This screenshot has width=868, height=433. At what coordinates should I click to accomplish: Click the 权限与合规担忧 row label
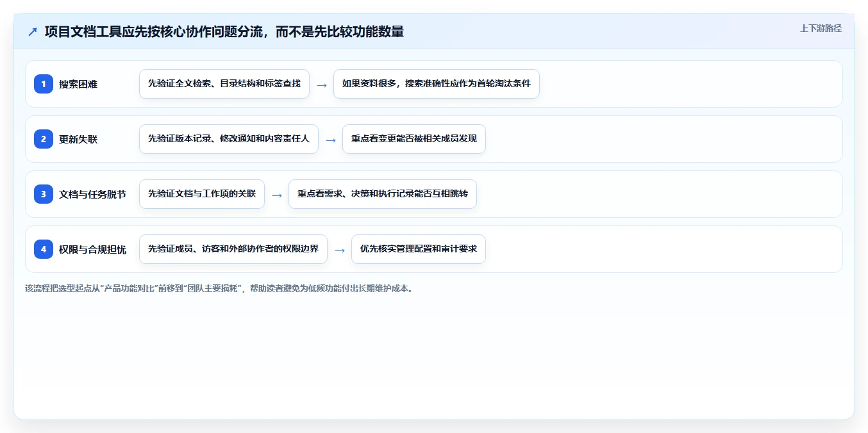[92, 249]
